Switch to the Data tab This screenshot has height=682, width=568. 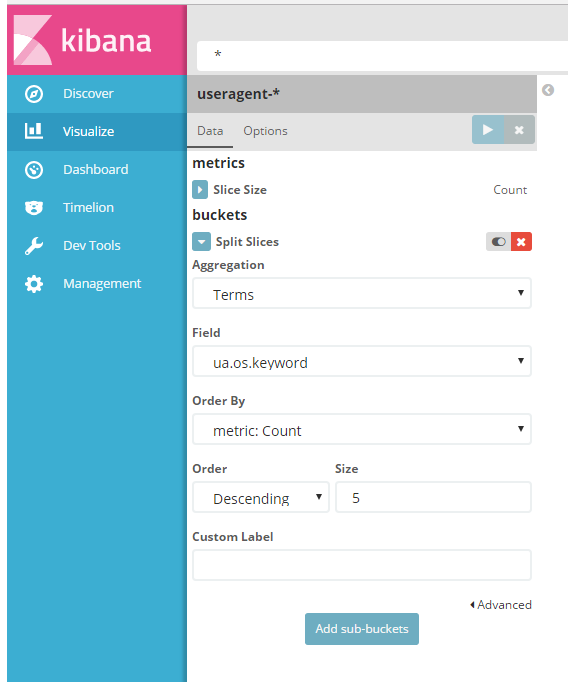(210, 131)
